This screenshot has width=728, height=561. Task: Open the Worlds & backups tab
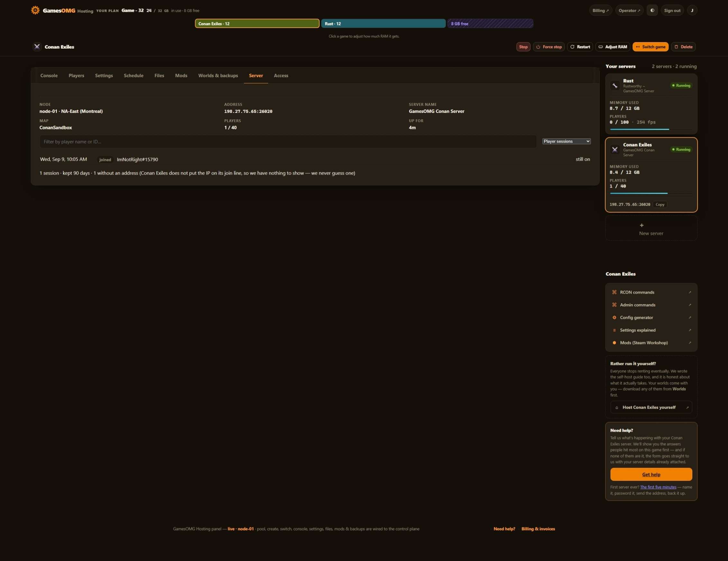point(218,76)
